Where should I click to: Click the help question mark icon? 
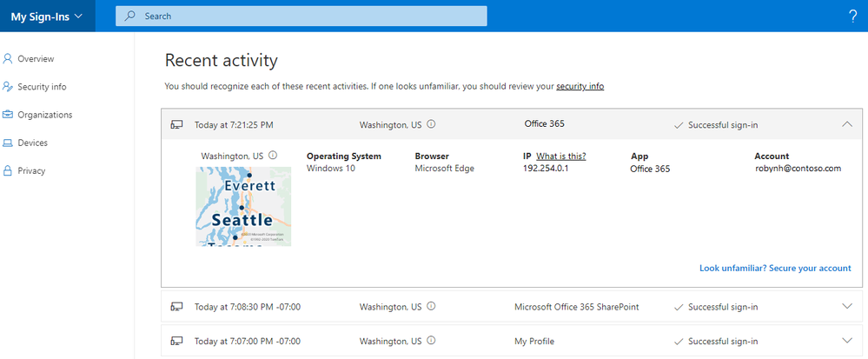tap(851, 16)
